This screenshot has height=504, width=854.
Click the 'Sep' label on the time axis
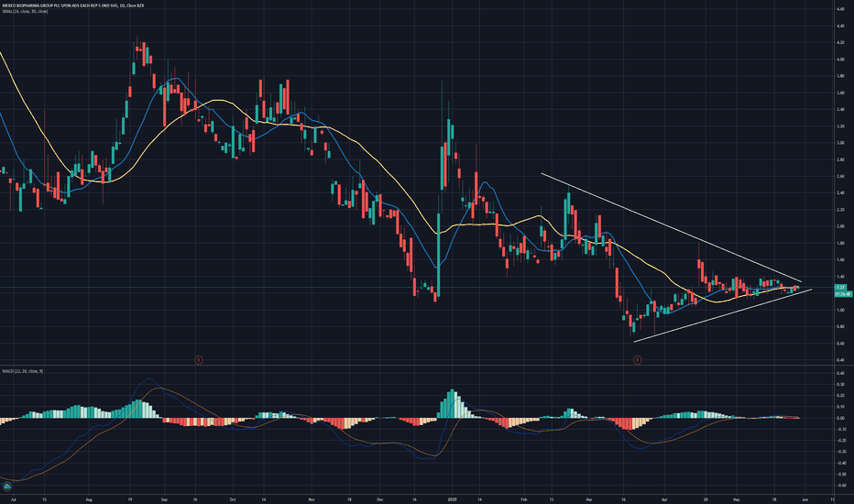(164, 499)
